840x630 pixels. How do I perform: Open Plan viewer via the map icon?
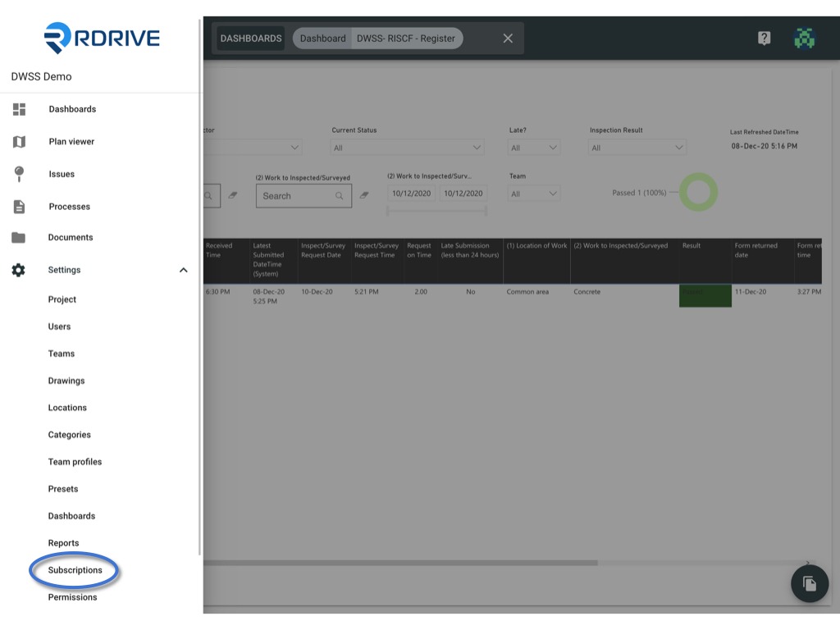(x=19, y=141)
